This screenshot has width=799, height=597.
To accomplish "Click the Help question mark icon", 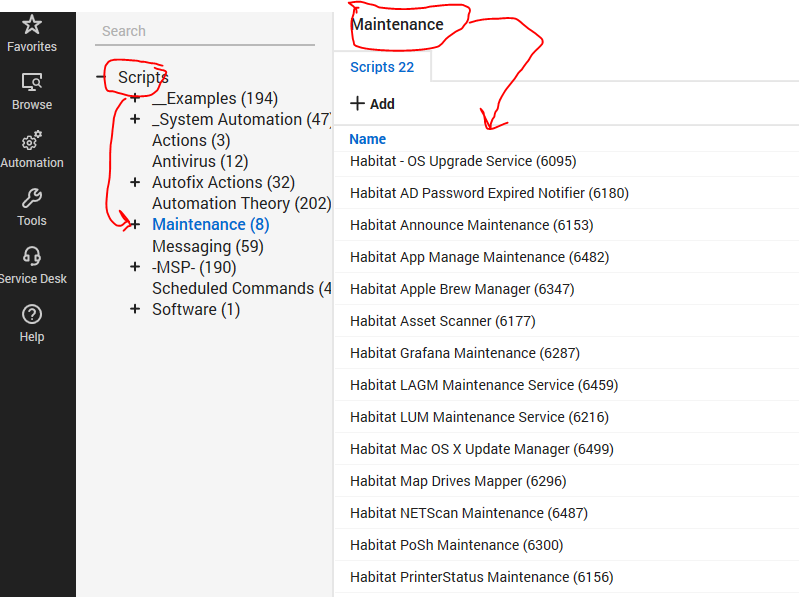I will (x=32, y=315).
